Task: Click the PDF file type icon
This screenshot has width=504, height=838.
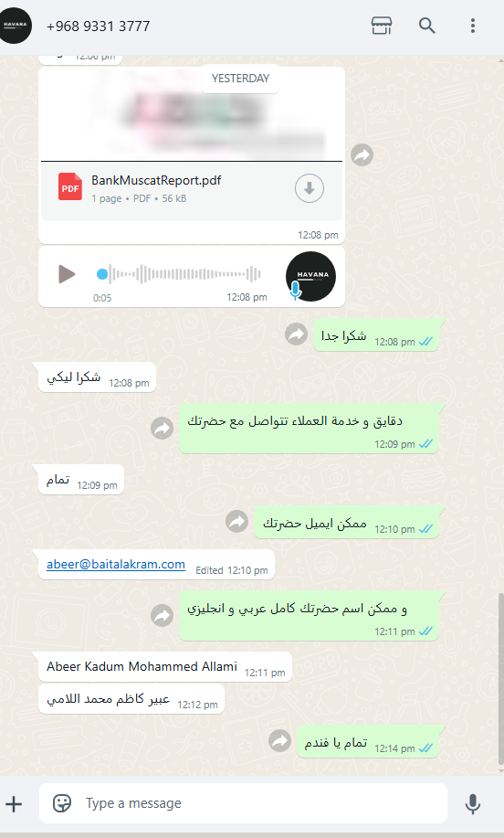Action: 70,186
